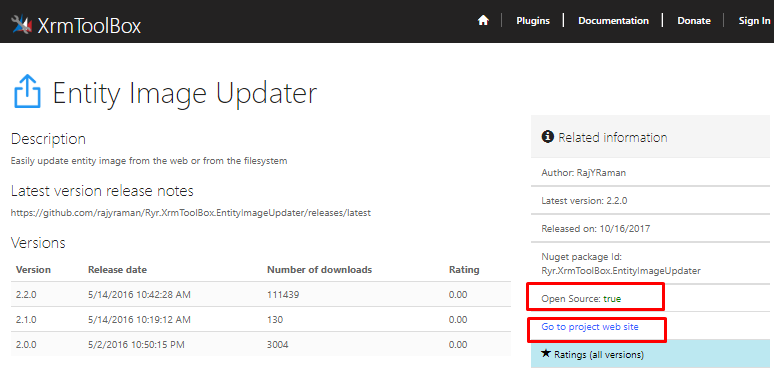Viewport: 774px width, 370px height.
Task: Click the star icon next to Ratings
Action: click(x=545, y=353)
